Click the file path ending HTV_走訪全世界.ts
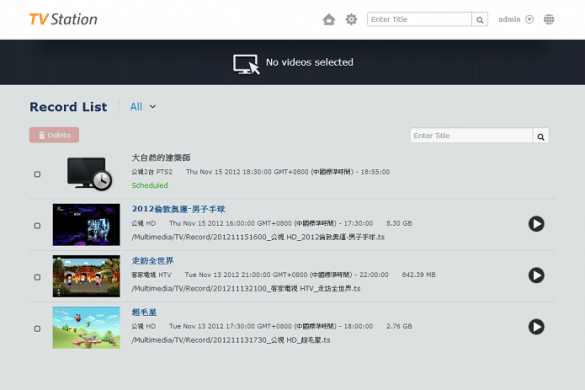585x390 pixels. coord(246,288)
